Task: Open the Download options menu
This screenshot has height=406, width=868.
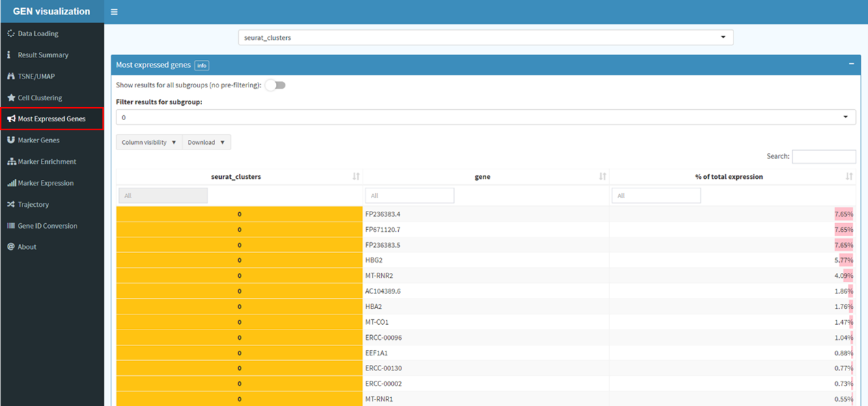Action: click(206, 143)
